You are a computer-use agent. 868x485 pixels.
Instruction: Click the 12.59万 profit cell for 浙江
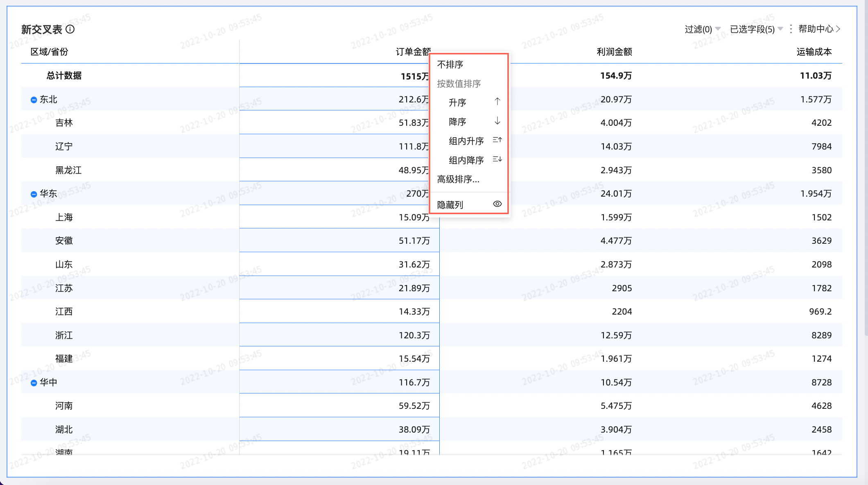(x=616, y=335)
